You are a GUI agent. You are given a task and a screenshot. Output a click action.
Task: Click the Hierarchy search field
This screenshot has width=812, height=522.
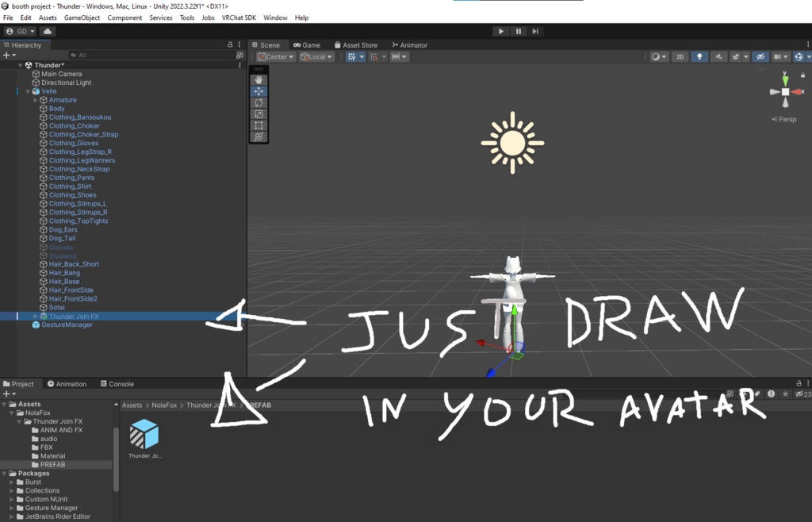pyautogui.click(x=151, y=55)
